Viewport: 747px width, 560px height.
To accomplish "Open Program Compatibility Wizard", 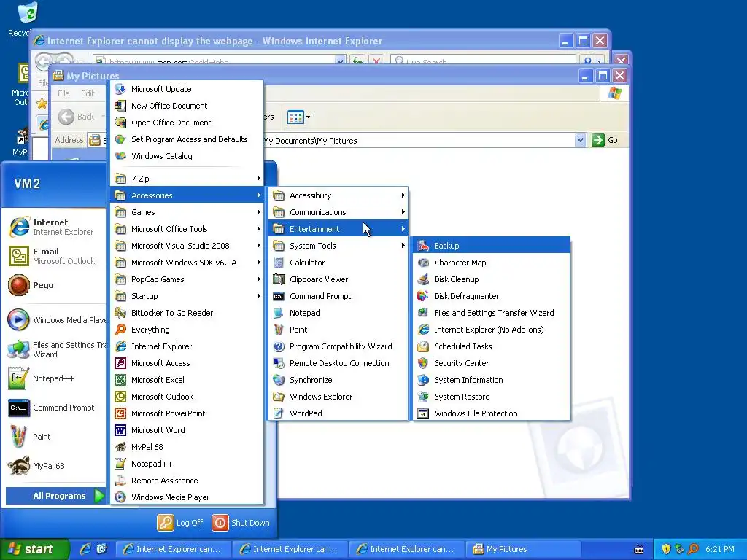I will [x=338, y=346].
